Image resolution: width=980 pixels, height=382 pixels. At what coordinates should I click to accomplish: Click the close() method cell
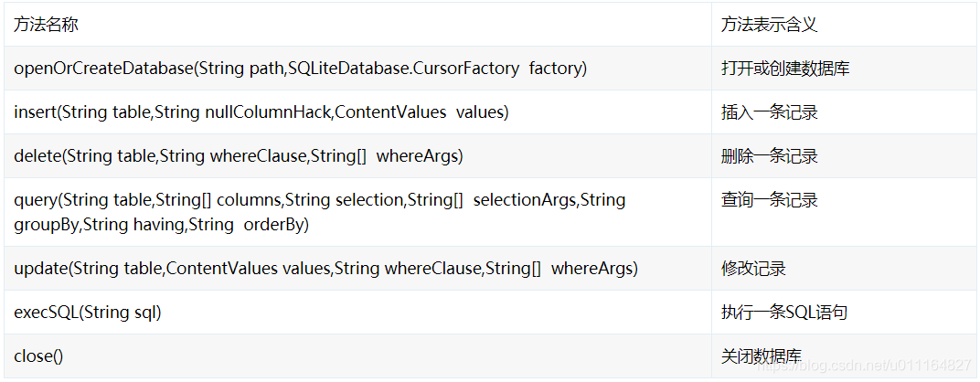point(38,356)
